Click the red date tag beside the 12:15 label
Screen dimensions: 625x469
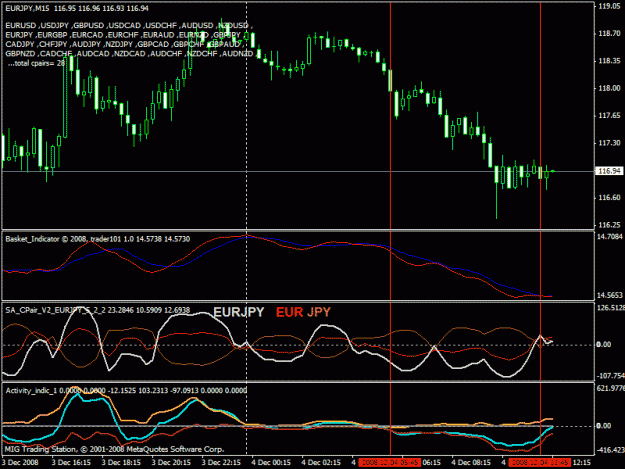(540, 462)
